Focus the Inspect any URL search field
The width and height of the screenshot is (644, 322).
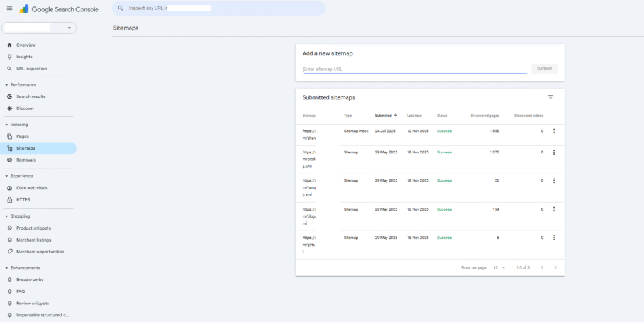point(218,8)
